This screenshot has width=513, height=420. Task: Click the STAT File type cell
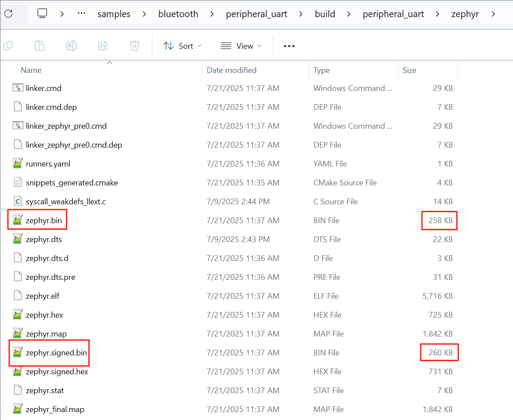tap(328, 390)
